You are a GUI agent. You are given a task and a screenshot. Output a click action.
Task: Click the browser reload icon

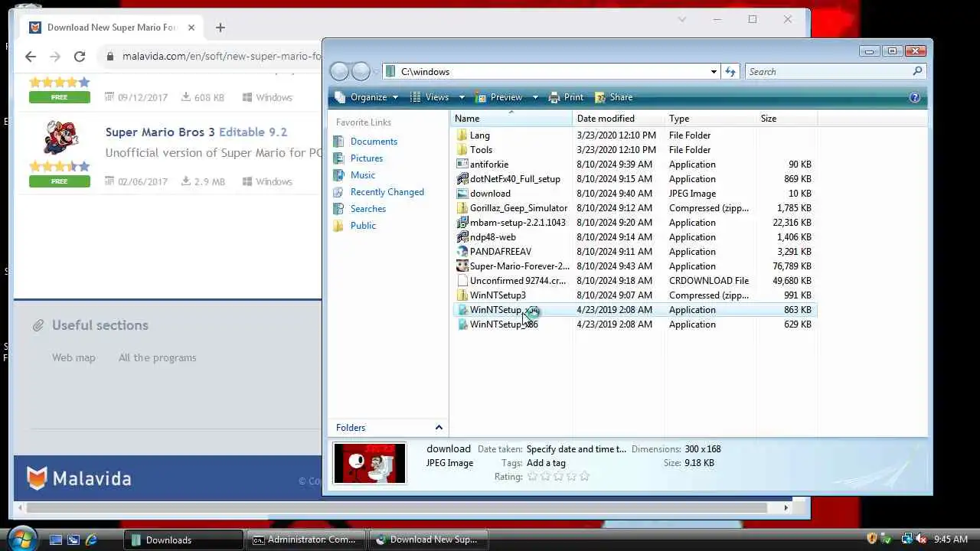(80, 56)
